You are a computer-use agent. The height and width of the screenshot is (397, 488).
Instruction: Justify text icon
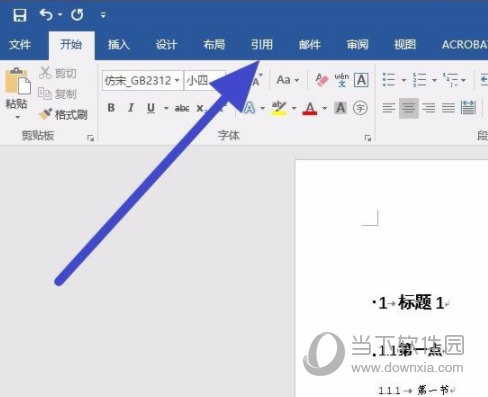pyautogui.click(x=448, y=108)
